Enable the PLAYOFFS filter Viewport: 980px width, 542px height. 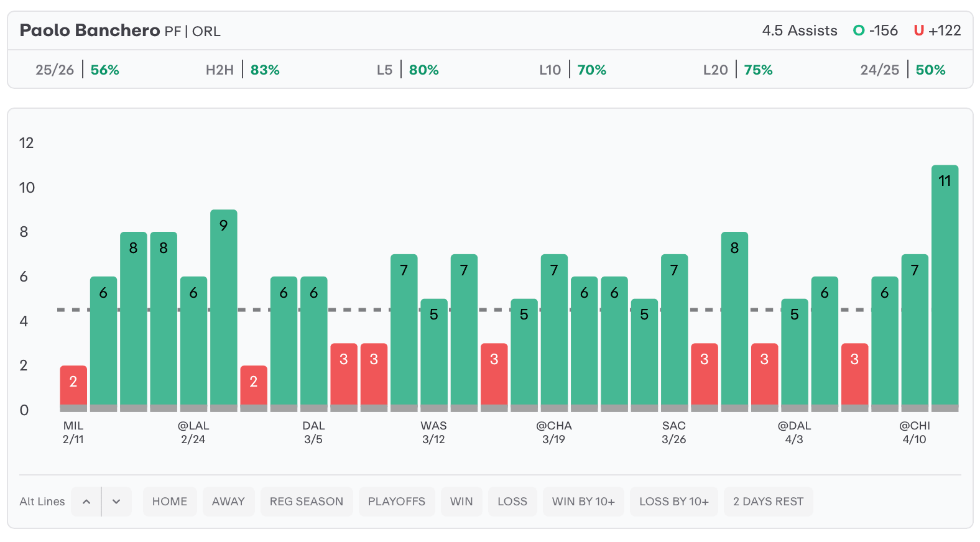click(x=397, y=502)
